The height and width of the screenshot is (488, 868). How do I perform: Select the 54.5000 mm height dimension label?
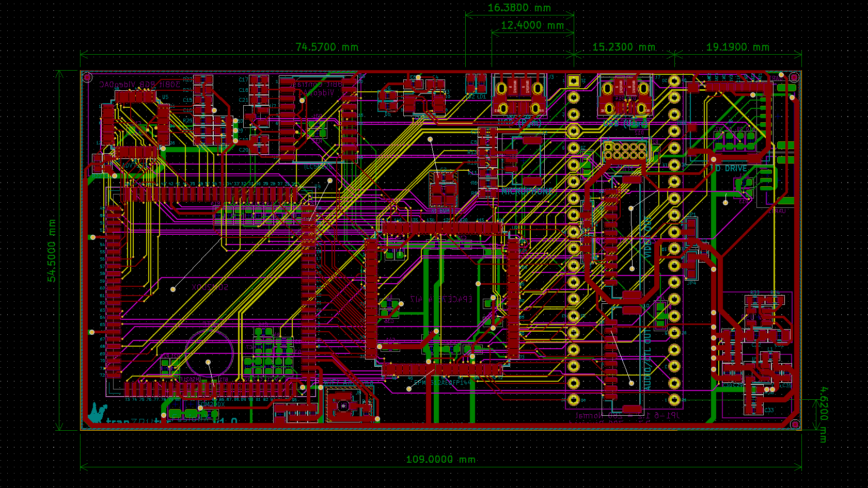point(52,251)
